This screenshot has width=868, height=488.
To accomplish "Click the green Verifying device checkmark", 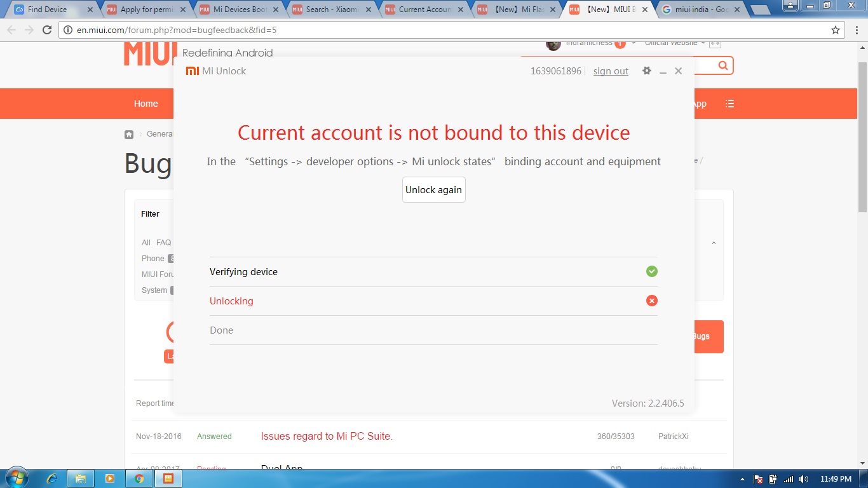I will (x=651, y=271).
